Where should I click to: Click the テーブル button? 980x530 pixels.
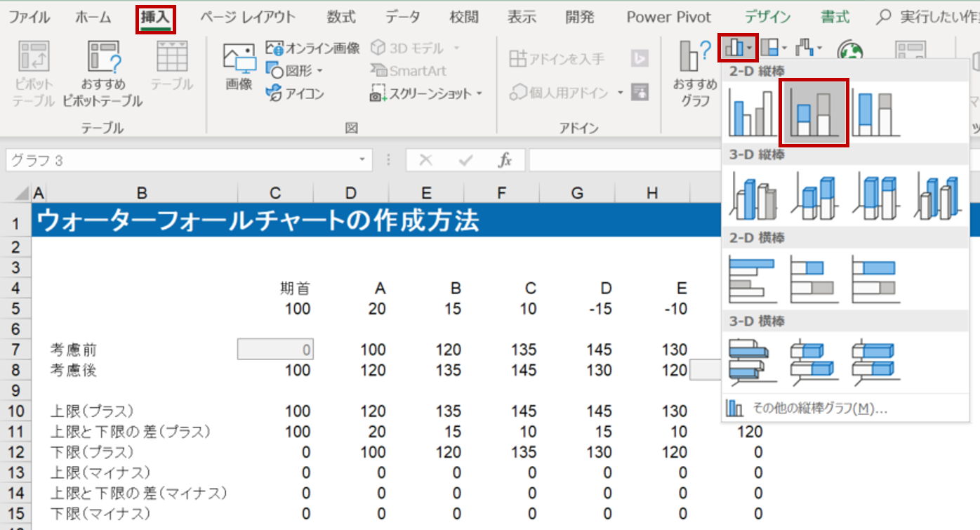171,67
